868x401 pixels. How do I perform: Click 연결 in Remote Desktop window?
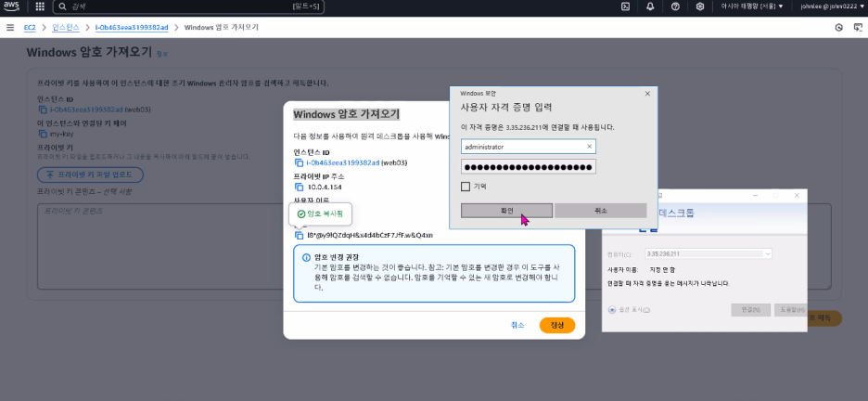pos(750,310)
